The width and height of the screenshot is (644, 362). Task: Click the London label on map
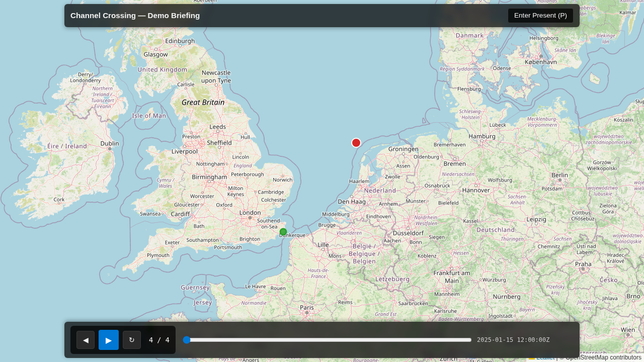pos(250,213)
